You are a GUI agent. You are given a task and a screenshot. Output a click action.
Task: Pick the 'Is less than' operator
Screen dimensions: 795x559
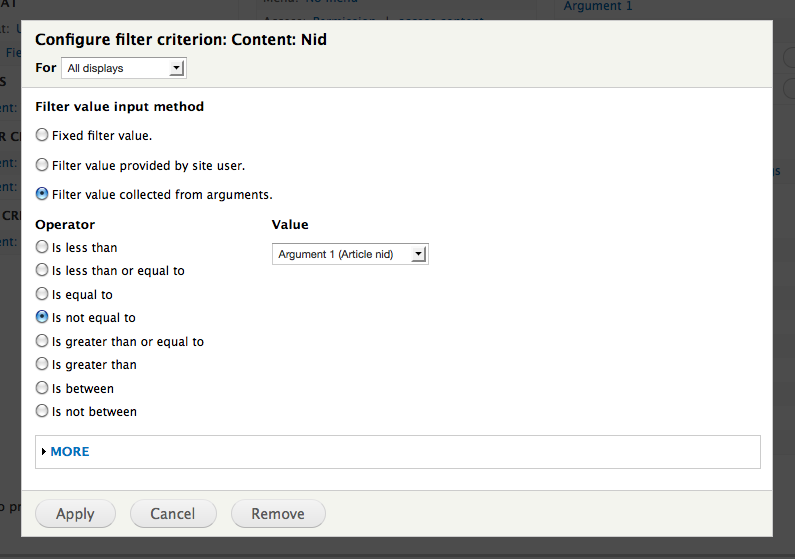coord(42,247)
